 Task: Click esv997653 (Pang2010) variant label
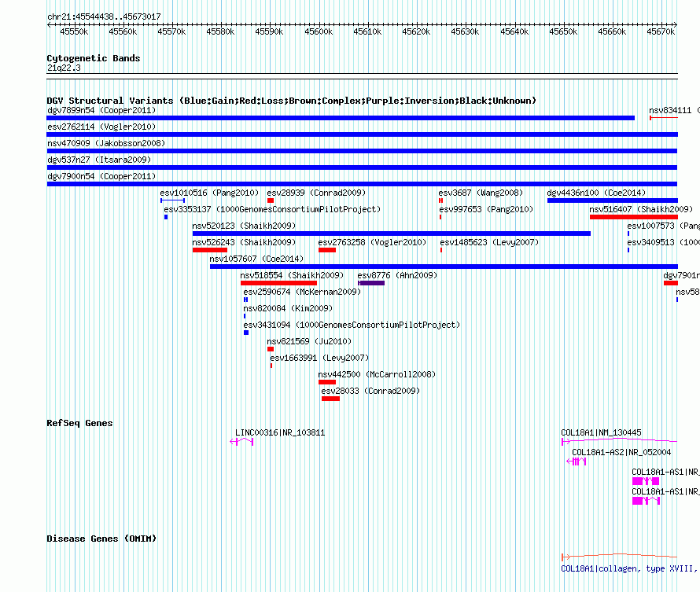click(x=486, y=209)
